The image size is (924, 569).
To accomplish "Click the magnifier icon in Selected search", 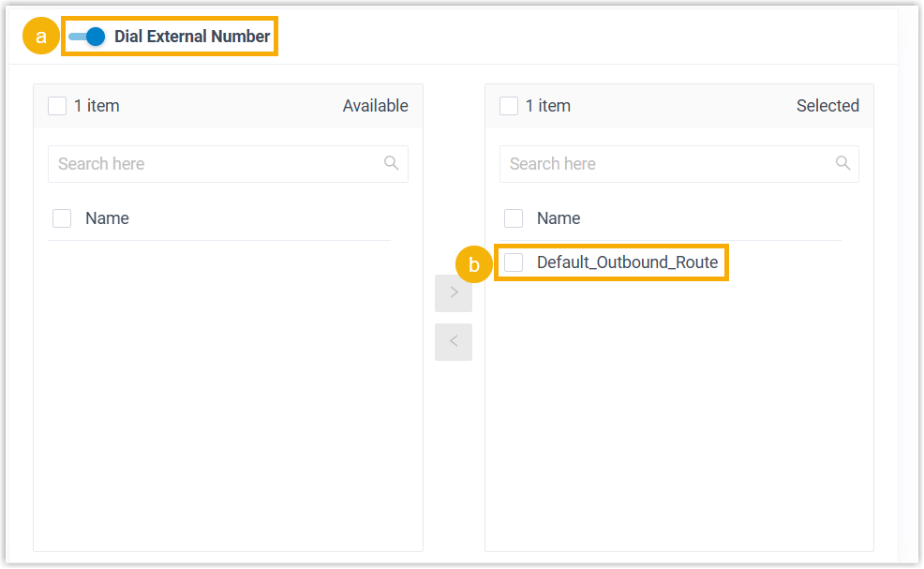I will (843, 163).
